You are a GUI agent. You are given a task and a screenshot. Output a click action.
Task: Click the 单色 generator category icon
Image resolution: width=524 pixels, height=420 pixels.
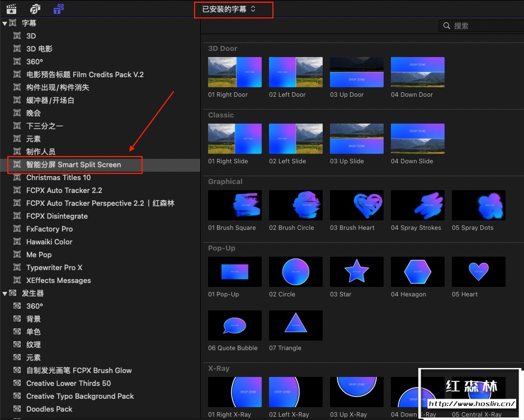tap(17, 332)
